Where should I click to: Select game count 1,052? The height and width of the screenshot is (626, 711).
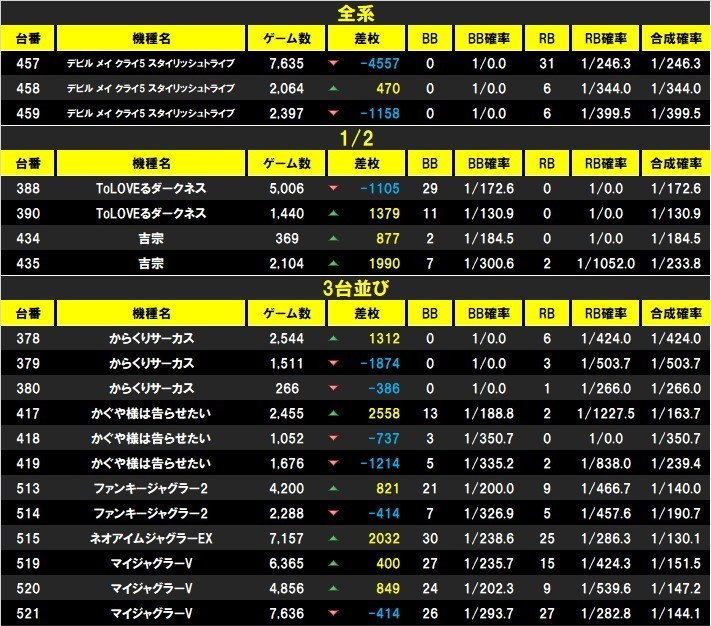[287, 438]
